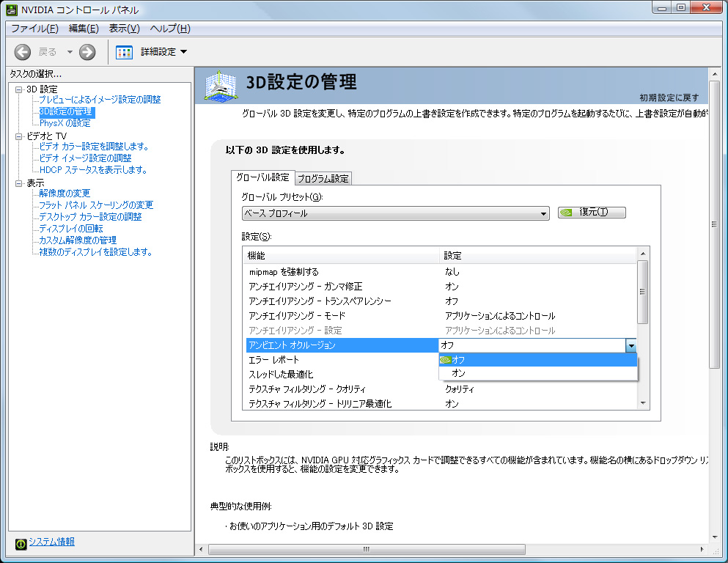Click the main pane scroll-down arrow

pyautogui.click(x=715, y=537)
